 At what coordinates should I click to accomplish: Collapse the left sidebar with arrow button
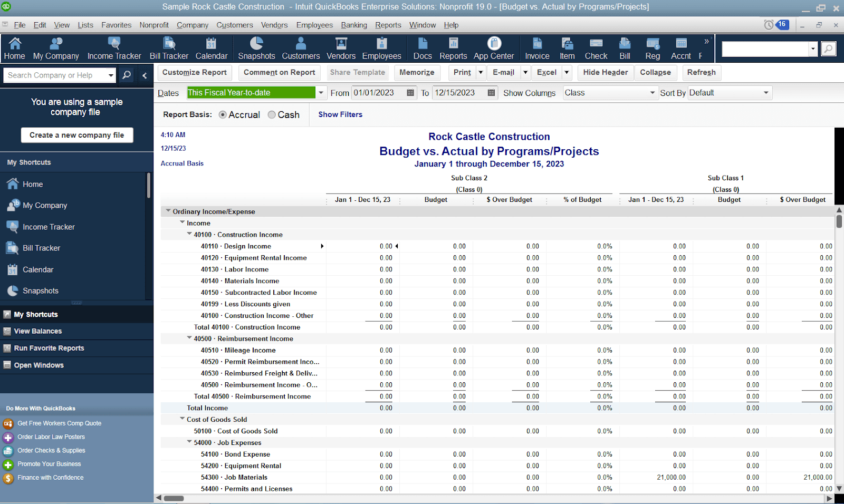[x=145, y=75]
